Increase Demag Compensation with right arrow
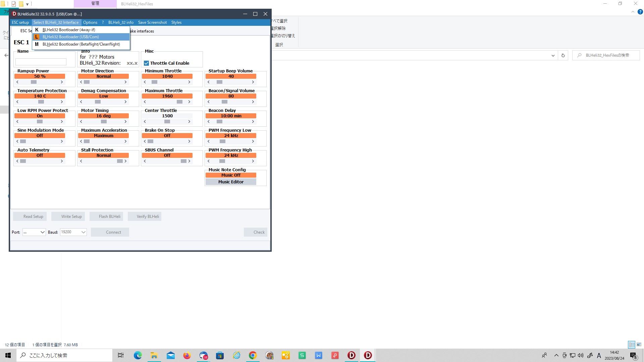The width and height of the screenshot is (644, 362). pyautogui.click(x=125, y=102)
